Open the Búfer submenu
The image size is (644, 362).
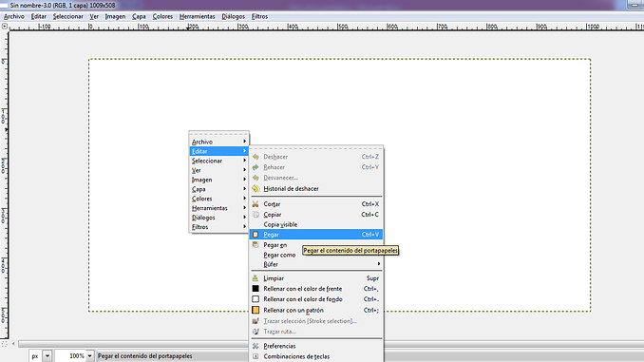316,264
